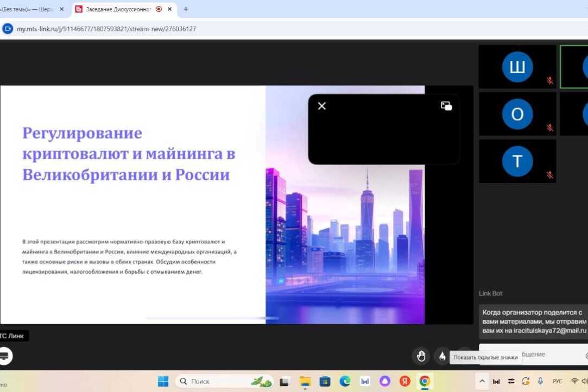Open Task View on the taskbar
588x392 pixels.
[284, 382]
